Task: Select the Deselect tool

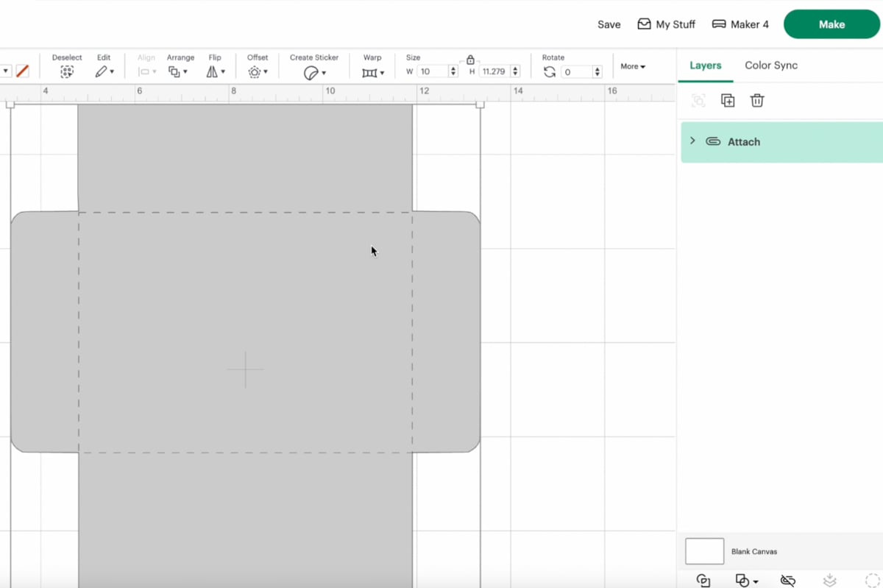Action: pyautogui.click(x=67, y=71)
